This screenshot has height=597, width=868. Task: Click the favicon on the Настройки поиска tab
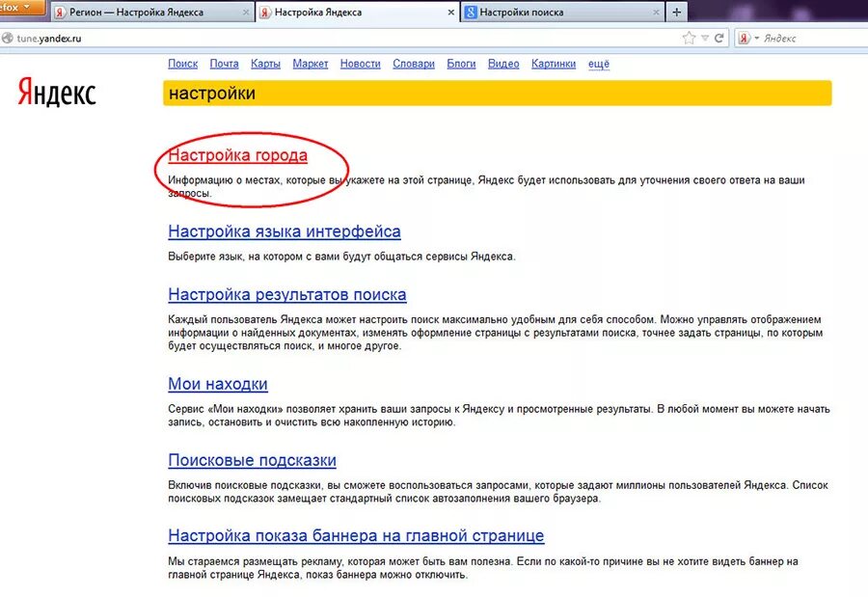[x=471, y=13]
